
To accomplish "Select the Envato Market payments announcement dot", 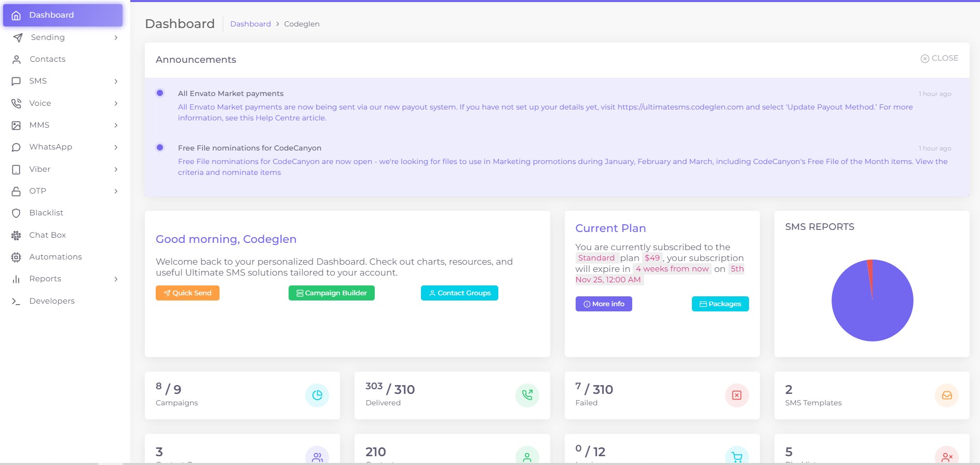I will (x=160, y=93).
